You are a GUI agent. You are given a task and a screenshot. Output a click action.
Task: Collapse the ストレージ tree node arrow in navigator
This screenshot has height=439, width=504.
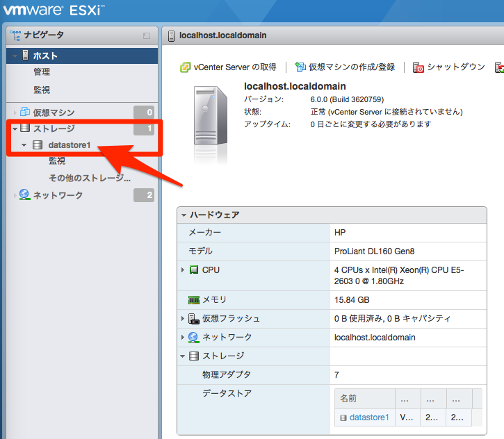pyautogui.click(x=15, y=129)
